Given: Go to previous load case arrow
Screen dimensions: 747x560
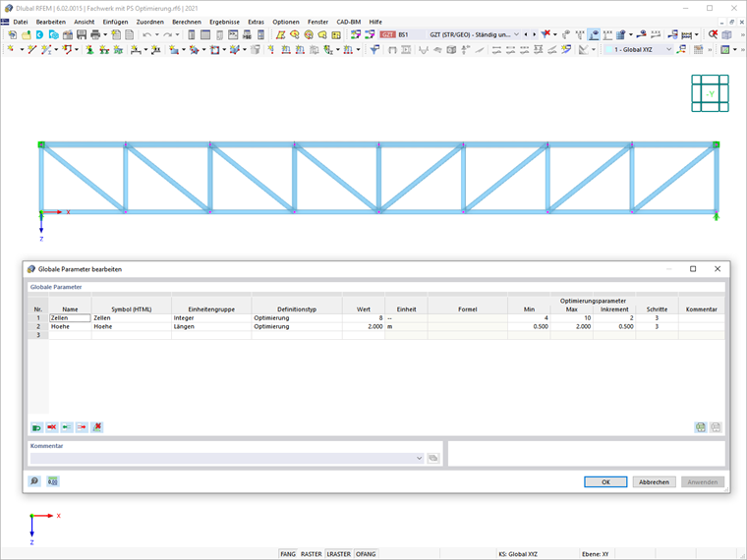Looking at the screenshot, I should tap(526, 34).
